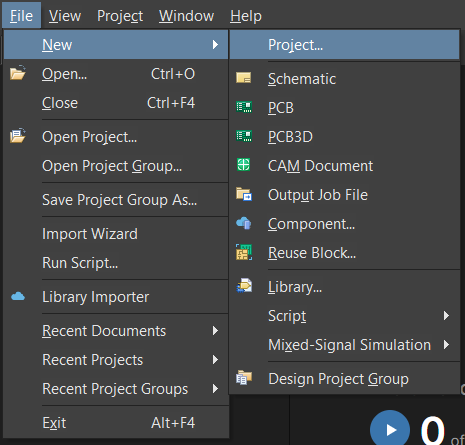The image size is (465, 445).
Task: Create a new PCB3D document
Action: pyautogui.click(x=344, y=137)
